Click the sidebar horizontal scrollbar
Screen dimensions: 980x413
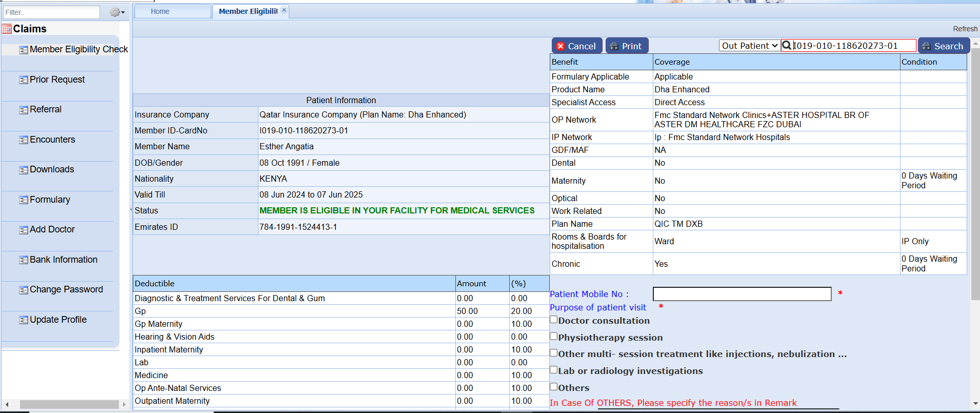(69, 405)
